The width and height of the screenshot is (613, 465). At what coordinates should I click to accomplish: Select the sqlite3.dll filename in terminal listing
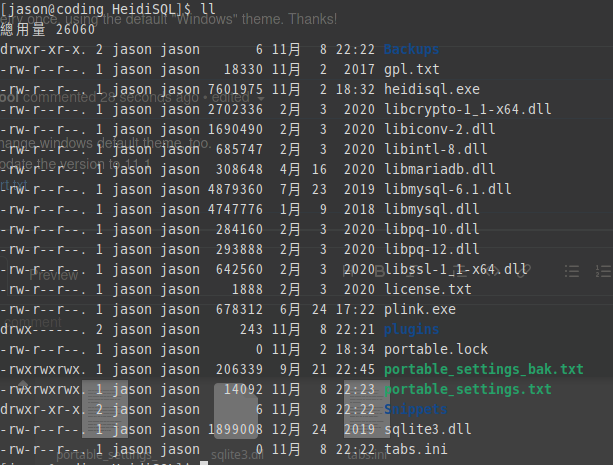point(428,429)
